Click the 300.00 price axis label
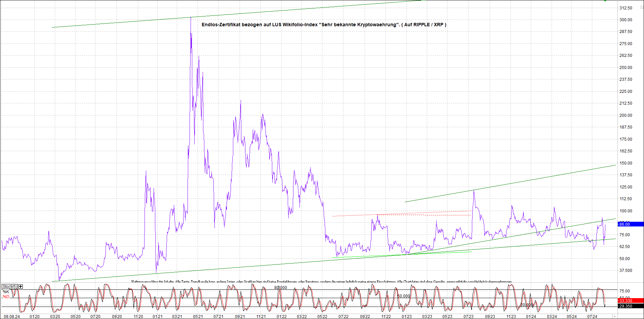The image size is (644, 319). coord(626,20)
